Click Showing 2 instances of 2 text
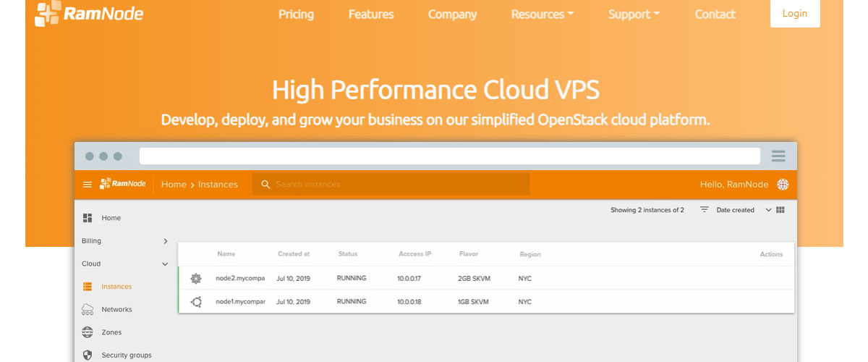 click(647, 210)
